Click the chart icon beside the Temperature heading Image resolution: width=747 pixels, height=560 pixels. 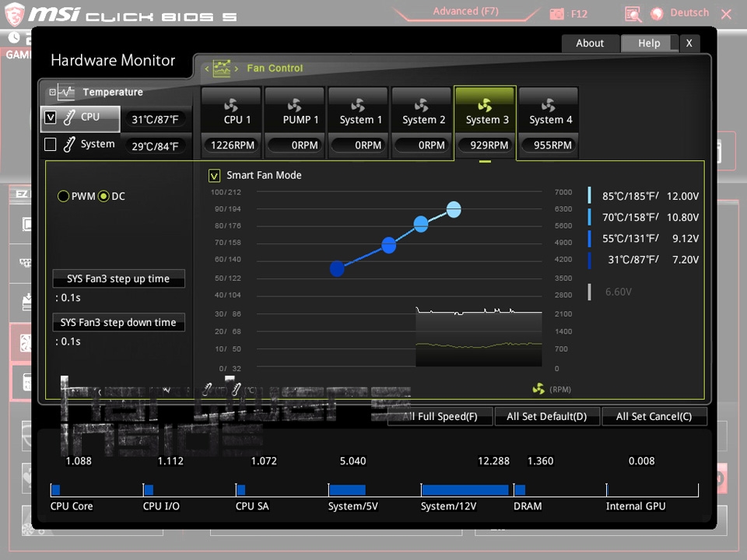point(66,92)
